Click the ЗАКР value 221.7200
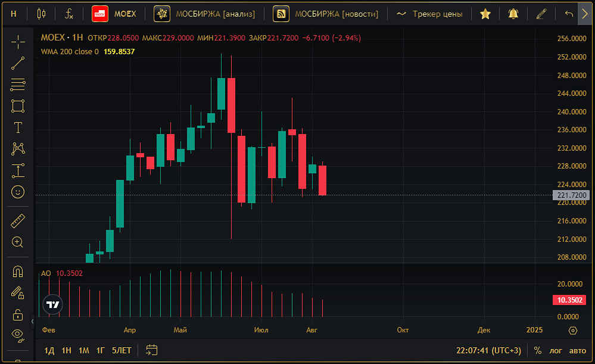The image size is (595, 364). coord(283,38)
